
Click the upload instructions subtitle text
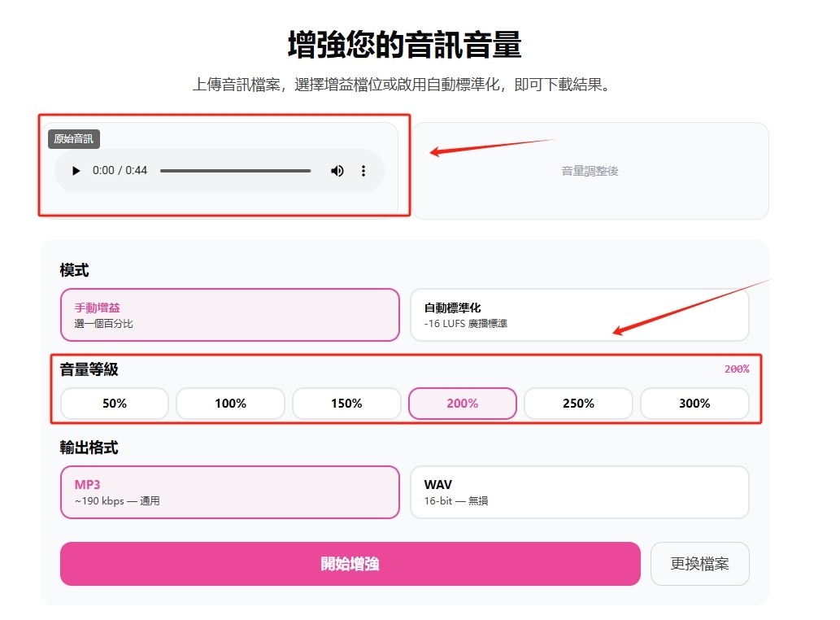pyautogui.click(x=403, y=85)
